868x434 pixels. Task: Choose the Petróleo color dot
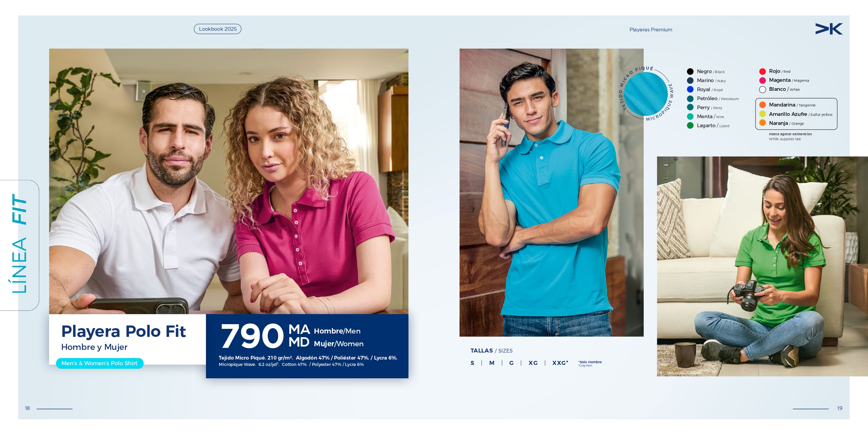click(x=690, y=98)
